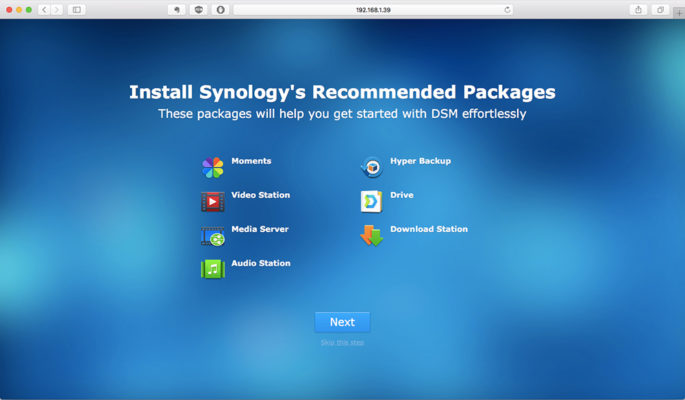Click the Hyper Backup icon
The width and height of the screenshot is (685, 400).
click(372, 167)
